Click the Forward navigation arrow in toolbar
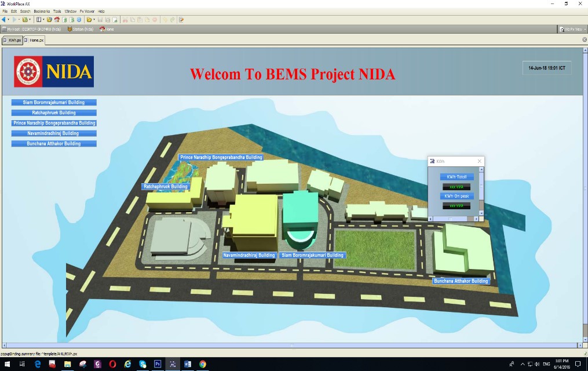This screenshot has height=371, width=588. [x=14, y=20]
